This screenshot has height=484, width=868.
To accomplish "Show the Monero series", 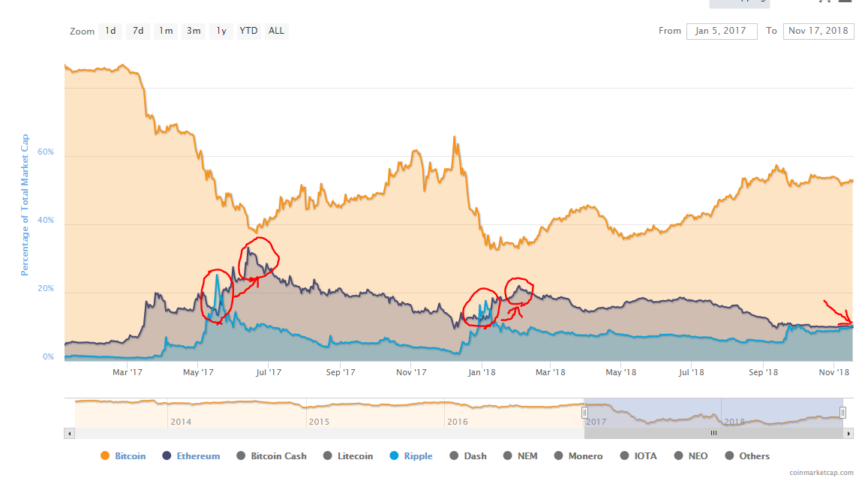I will coord(578,455).
